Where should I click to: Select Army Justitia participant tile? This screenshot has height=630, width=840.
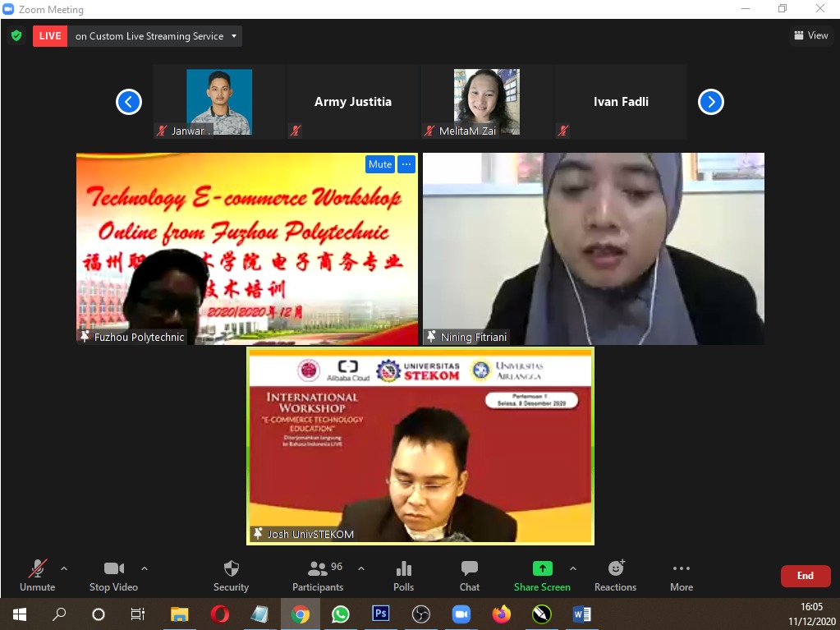[x=353, y=102]
